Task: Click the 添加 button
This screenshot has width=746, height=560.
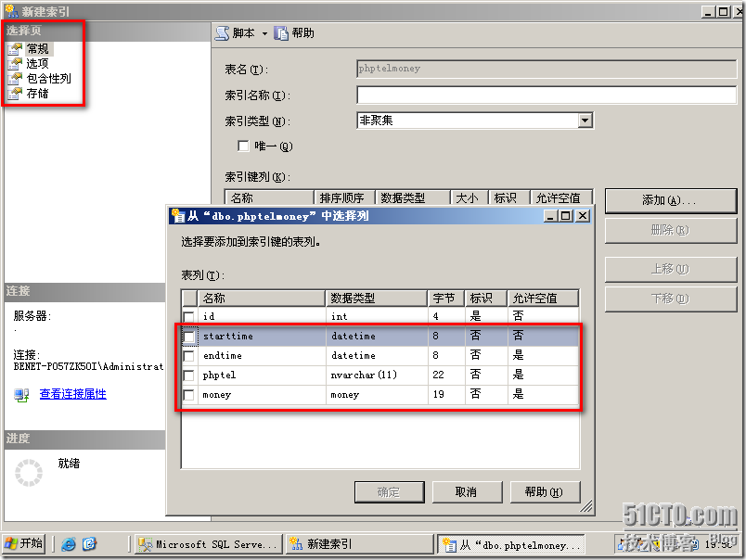Action: click(671, 200)
